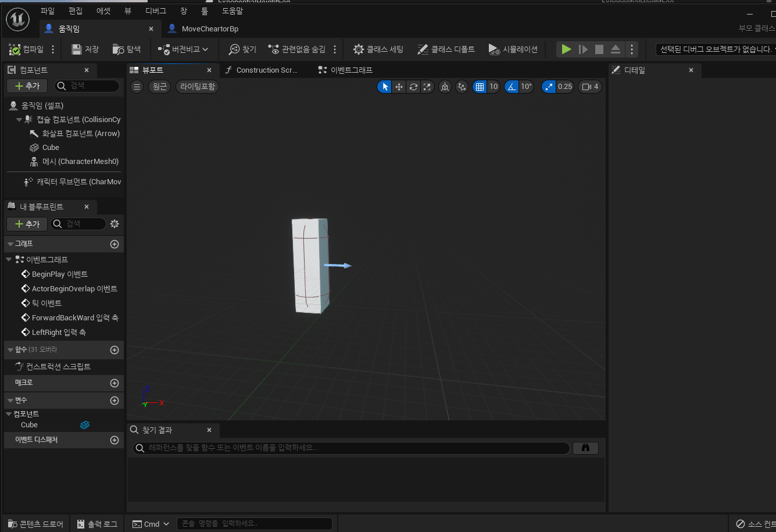Viewport: 776px width, 532px height.
Task: Collapse the 이벤트그래프 tree section
Action: pyautogui.click(x=9, y=259)
